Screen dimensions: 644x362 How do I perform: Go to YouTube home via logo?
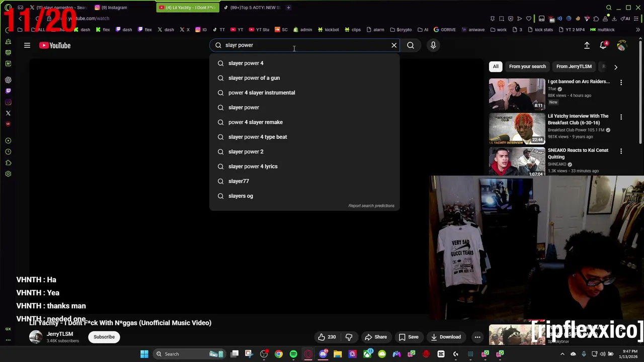click(x=55, y=45)
